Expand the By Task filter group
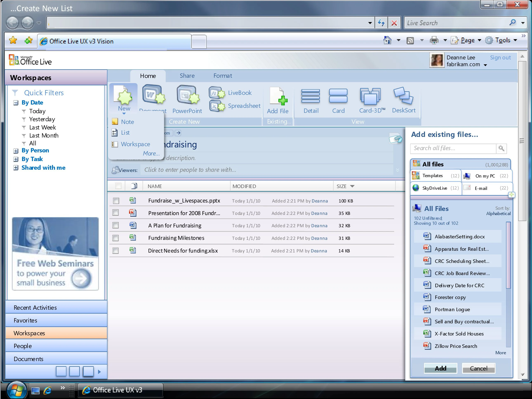Screen dimensions: 532x399 coord(16,159)
